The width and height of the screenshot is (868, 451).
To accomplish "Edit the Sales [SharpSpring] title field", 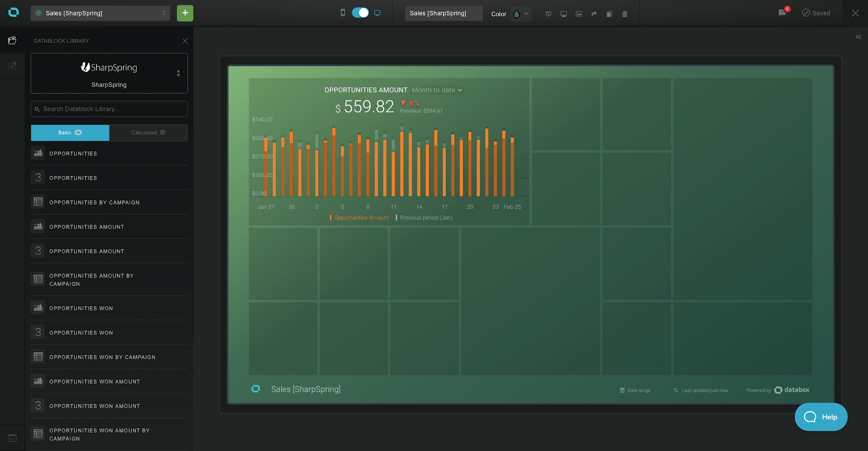I will coord(444,13).
